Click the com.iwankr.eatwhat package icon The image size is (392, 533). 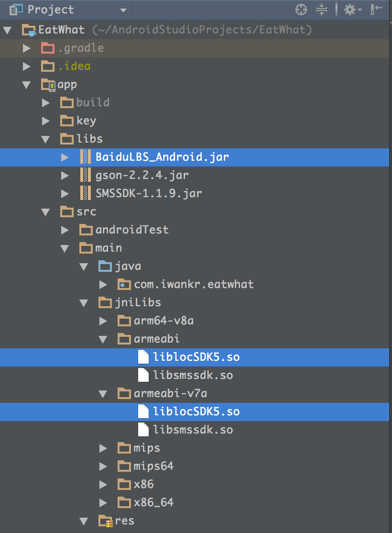124,284
